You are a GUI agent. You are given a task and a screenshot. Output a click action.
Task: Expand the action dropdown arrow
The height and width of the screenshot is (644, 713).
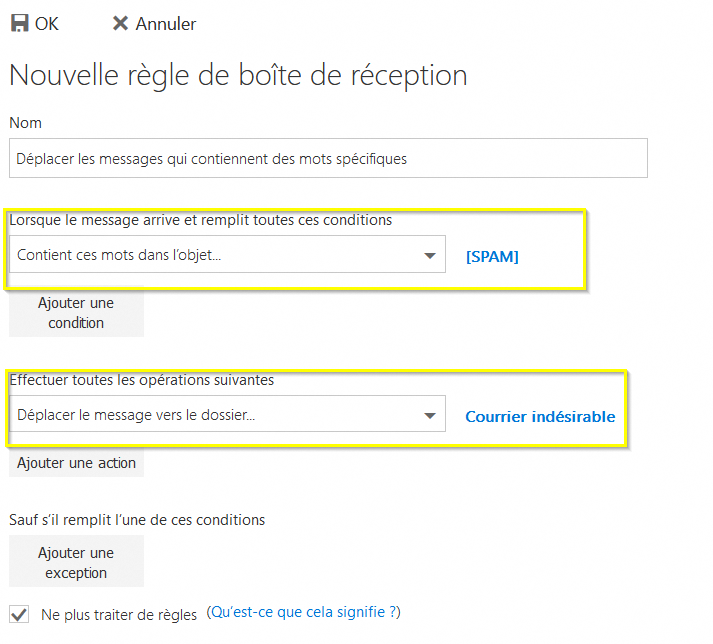coord(430,416)
